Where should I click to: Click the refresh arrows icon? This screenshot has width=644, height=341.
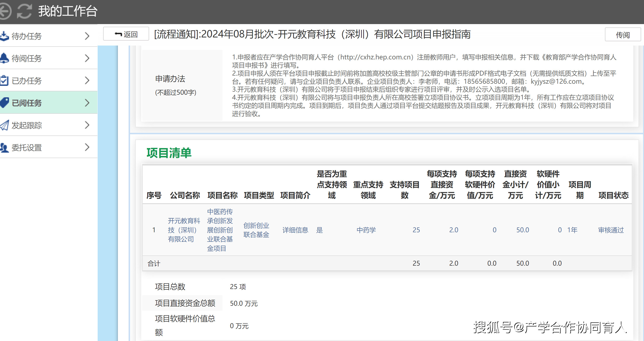tap(24, 11)
